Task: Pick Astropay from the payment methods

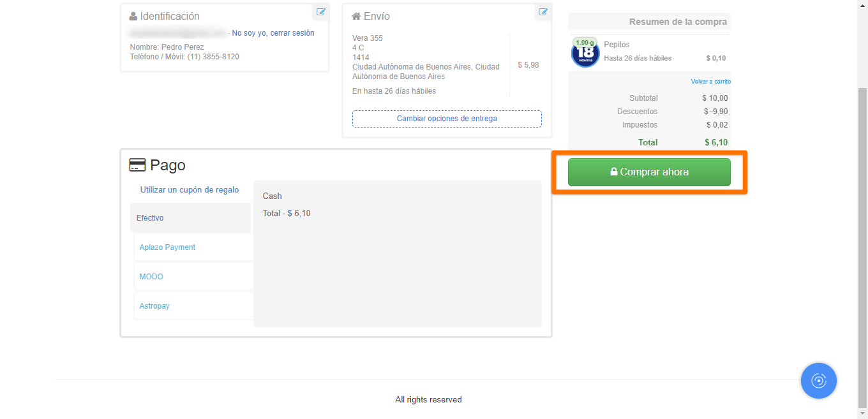Action: 154,306
